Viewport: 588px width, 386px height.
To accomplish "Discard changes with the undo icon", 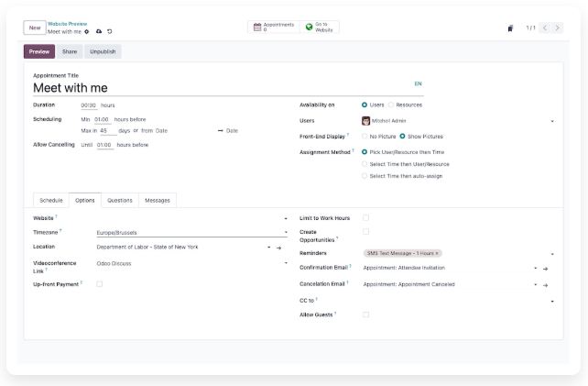I will pyautogui.click(x=110, y=31).
